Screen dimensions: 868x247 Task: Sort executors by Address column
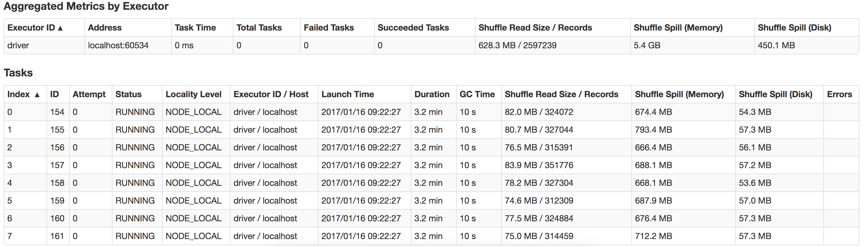tap(105, 28)
